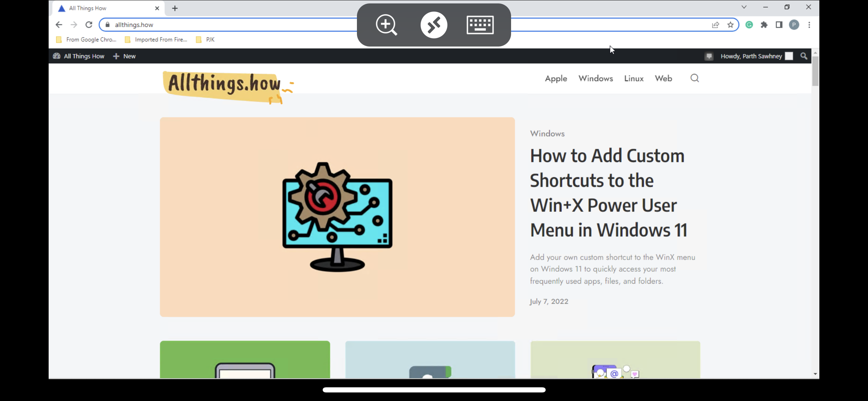Click the scrollbar down arrow

point(815,374)
